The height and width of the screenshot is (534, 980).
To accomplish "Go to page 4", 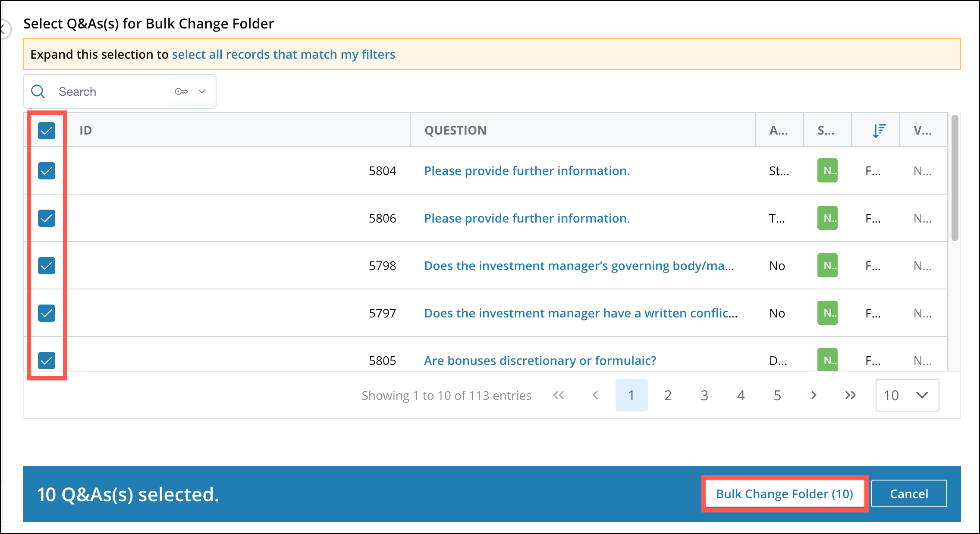I will [741, 395].
